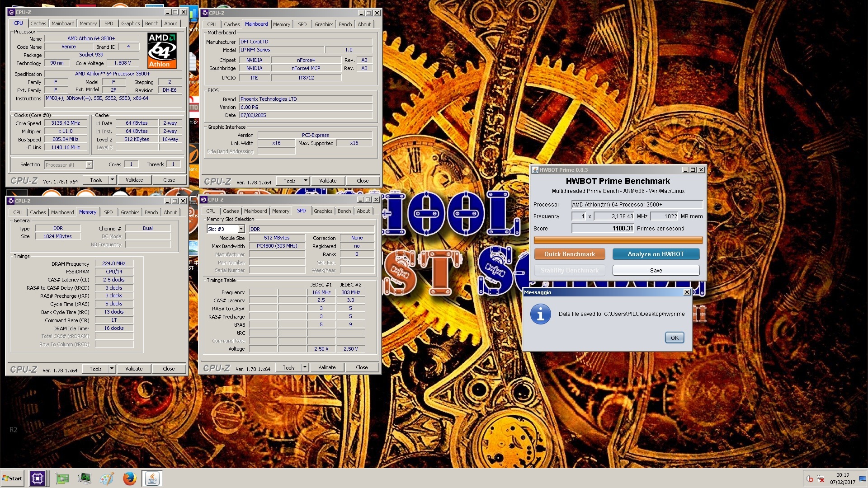Close the Messaggio dialog with its X

pyautogui.click(x=687, y=292)
